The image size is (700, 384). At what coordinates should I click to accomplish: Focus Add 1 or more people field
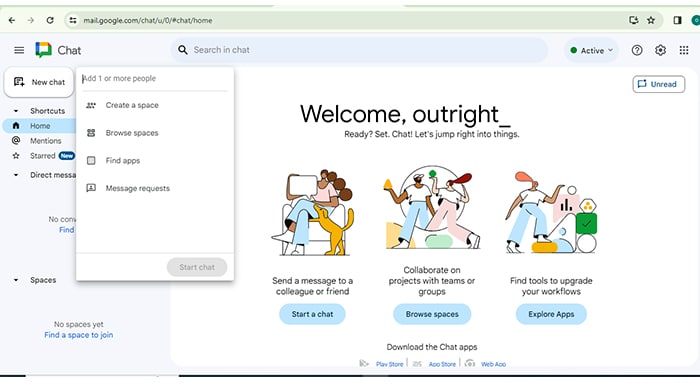(x=154, y=79)
